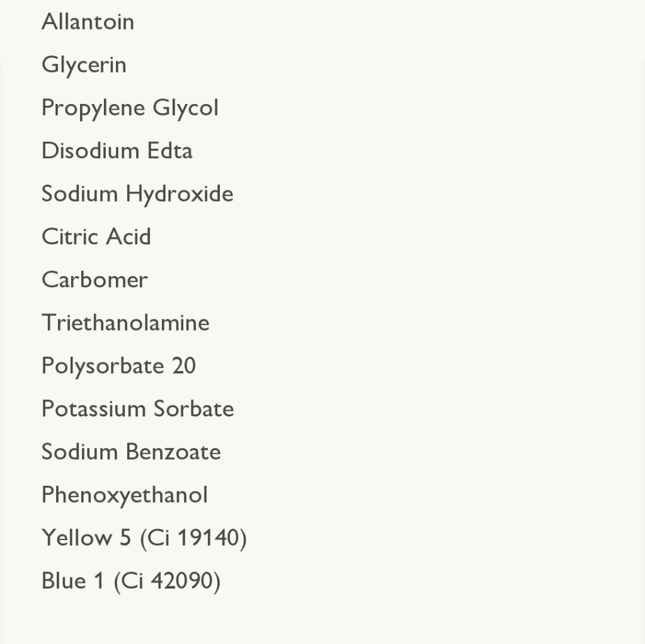Select the word Potassium in the list
Screen dimensions: 645x644
pos(94,409)
